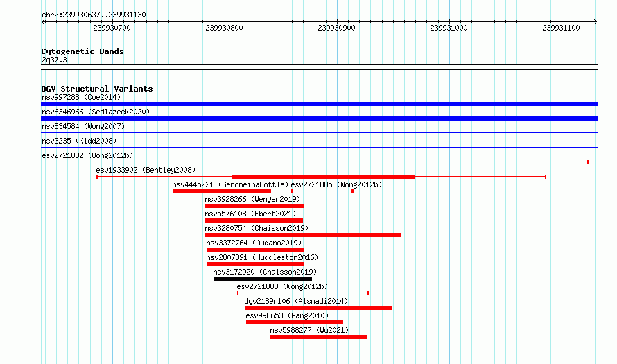Click dgv2189n106 (Alsmadi2014) label
This screenshot has width=617, height=364.
296,301
